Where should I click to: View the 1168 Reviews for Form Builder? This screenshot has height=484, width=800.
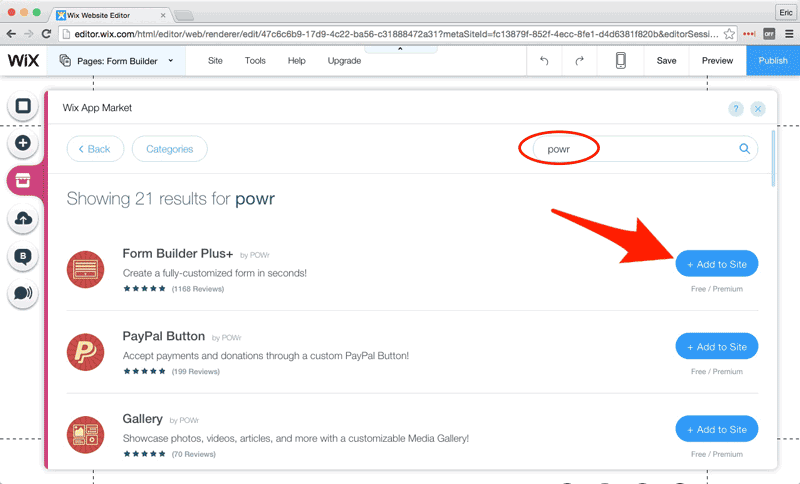[198, 289]
